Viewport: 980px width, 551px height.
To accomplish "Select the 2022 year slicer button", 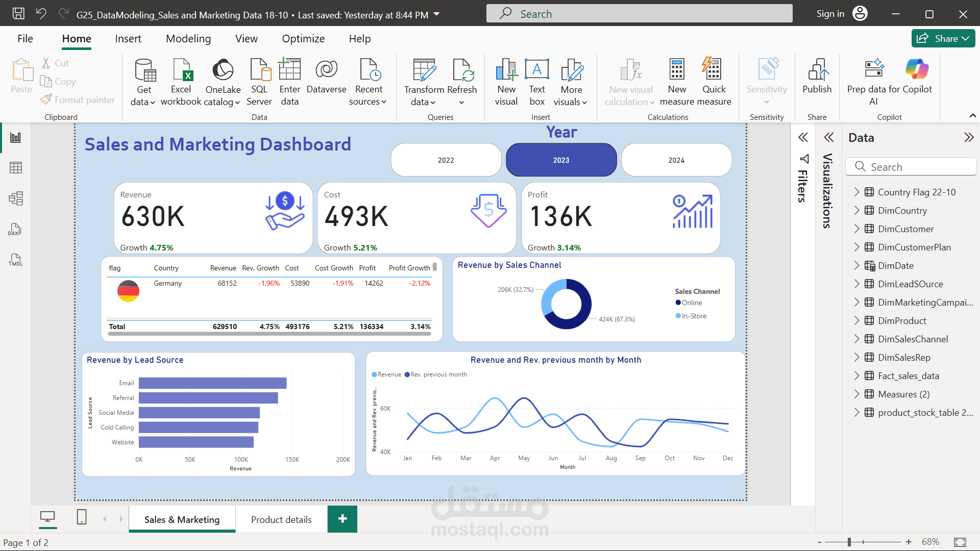I will (446, 160).
